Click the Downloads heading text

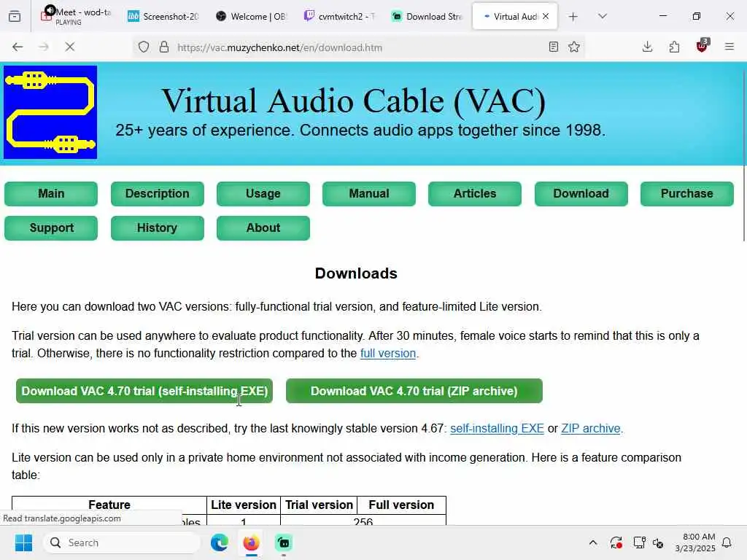356,273
